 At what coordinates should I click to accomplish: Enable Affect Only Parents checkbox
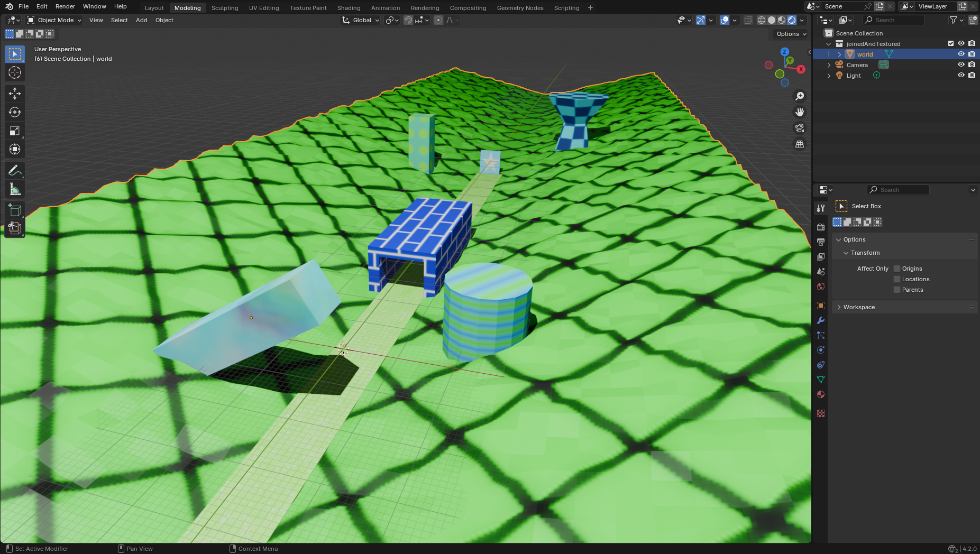(897, 290)
